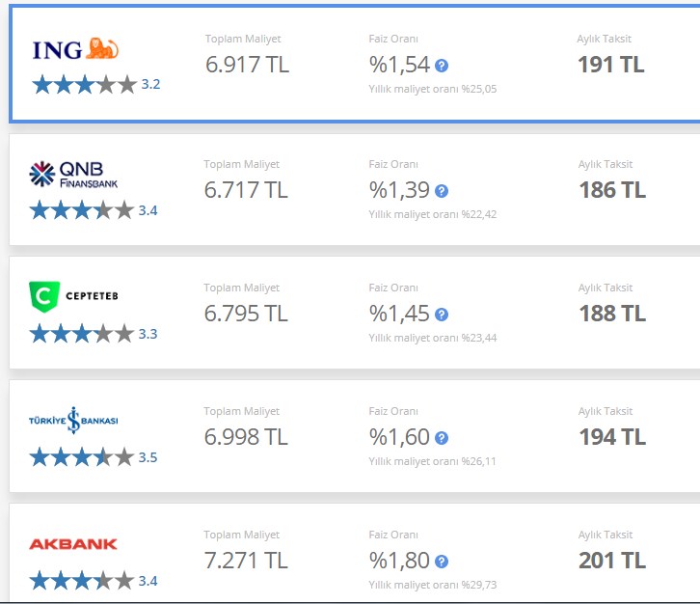This screenshot has height=604, width=700.
Task: Select the 194 TL monthly installment offer
Action: point(355,436)
